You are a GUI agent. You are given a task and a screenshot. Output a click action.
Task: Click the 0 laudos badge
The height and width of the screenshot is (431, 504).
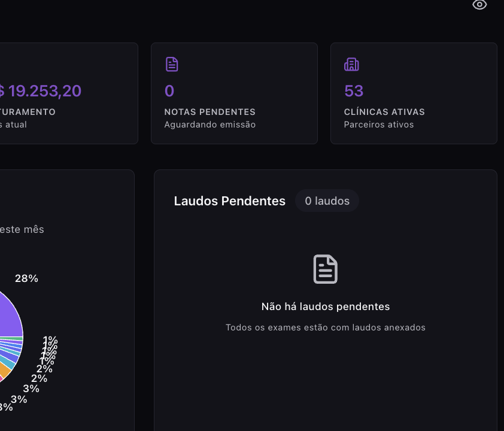pos(327,201)
